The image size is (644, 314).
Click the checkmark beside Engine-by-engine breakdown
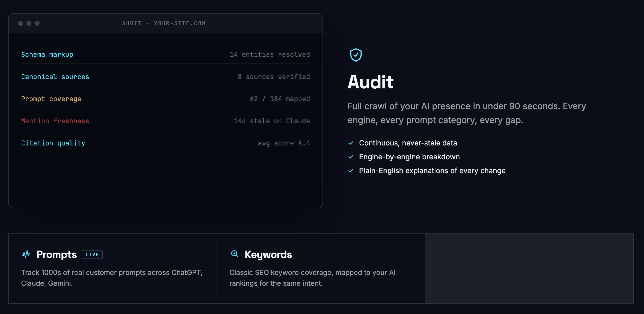click(x=351, y=157)
